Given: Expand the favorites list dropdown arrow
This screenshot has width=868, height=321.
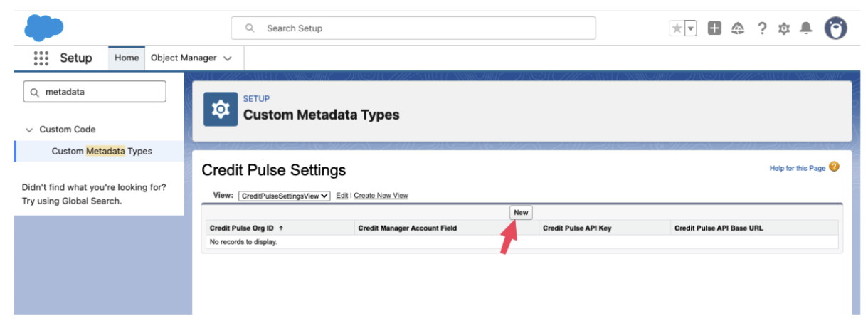Looking at the screenshot, I should [691, 28].
